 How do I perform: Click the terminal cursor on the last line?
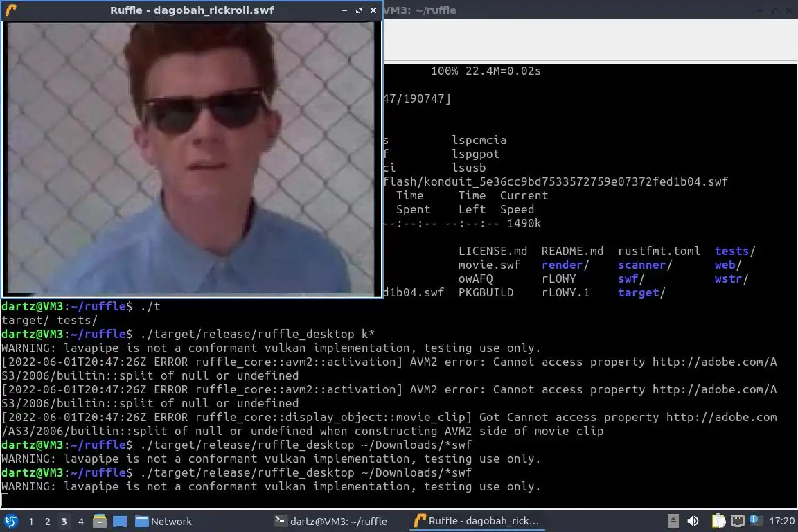coord(5,500)
